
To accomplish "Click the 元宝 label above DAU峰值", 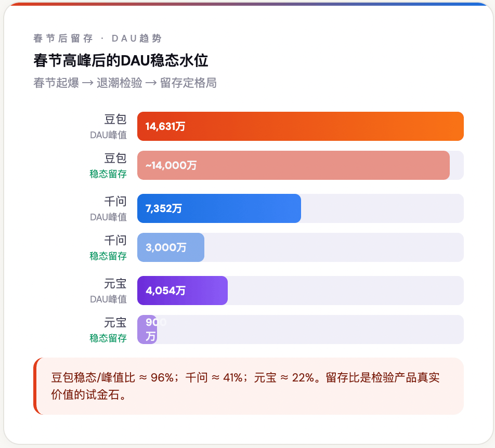I will coord(115,284).
